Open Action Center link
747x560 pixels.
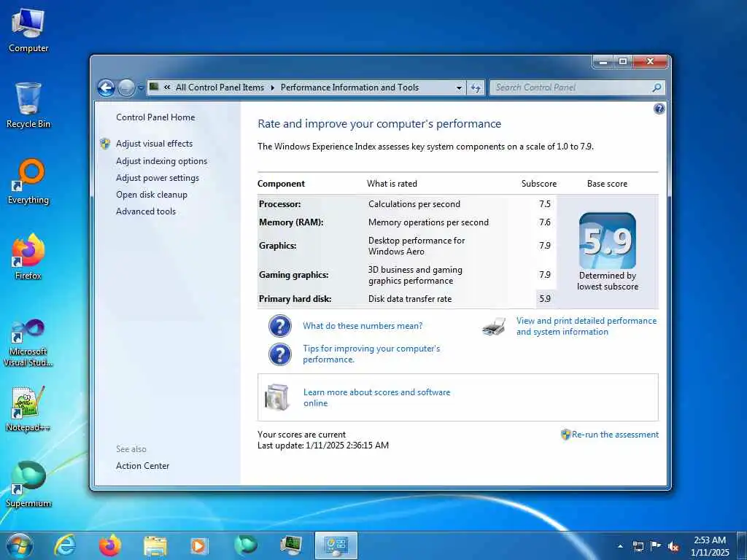pyautogui.click(x=142, y=466)
